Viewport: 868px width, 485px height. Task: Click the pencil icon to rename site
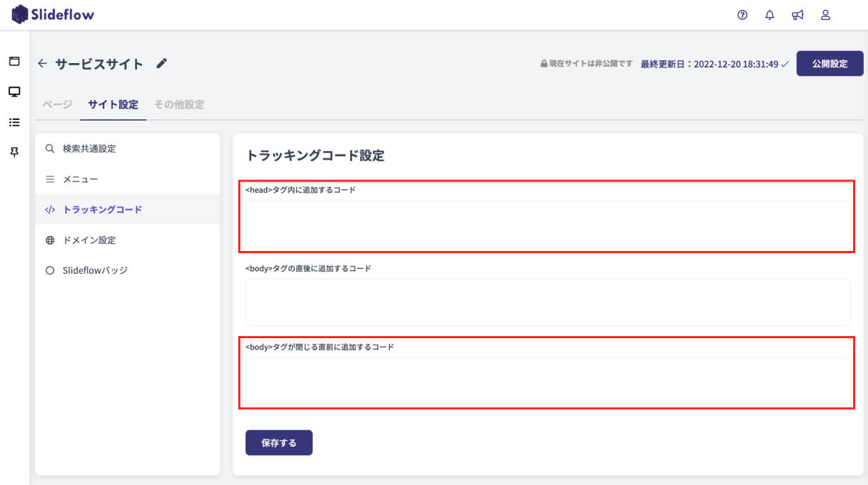[x=162, y=64]
